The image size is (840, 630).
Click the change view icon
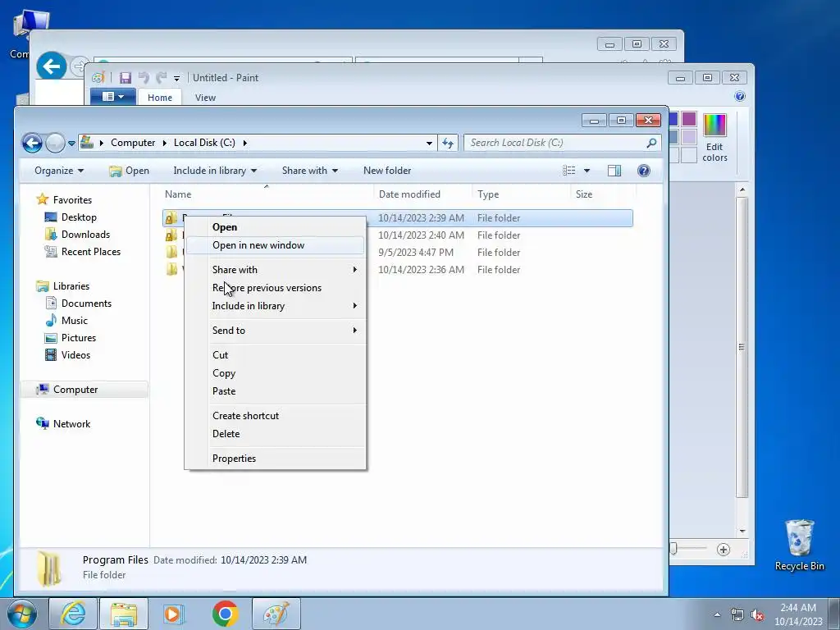(569, 171)
